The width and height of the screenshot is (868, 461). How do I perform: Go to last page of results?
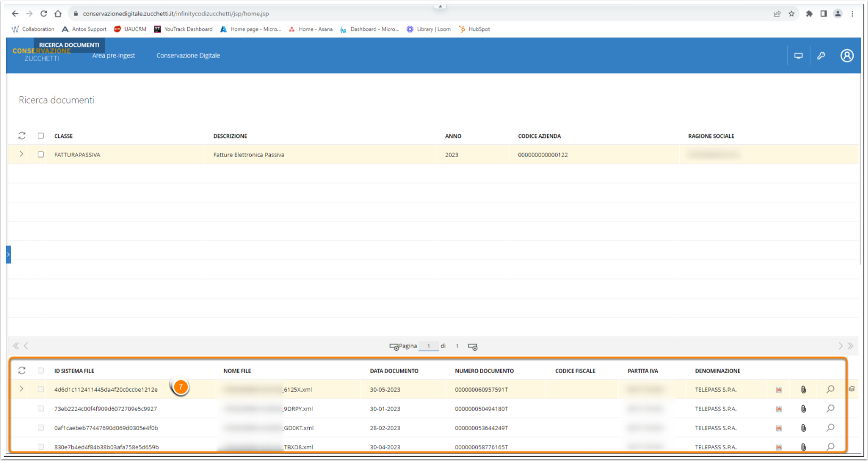tap(850, 346)
